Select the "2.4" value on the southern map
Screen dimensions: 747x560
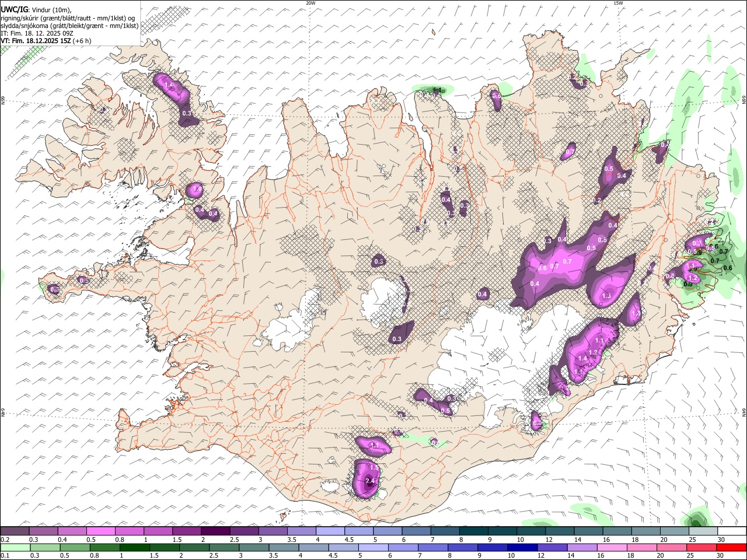point(369,481)
